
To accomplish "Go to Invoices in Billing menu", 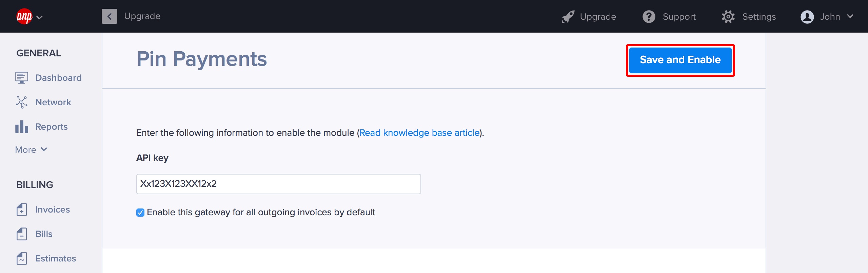I will (x=53, y=210).
